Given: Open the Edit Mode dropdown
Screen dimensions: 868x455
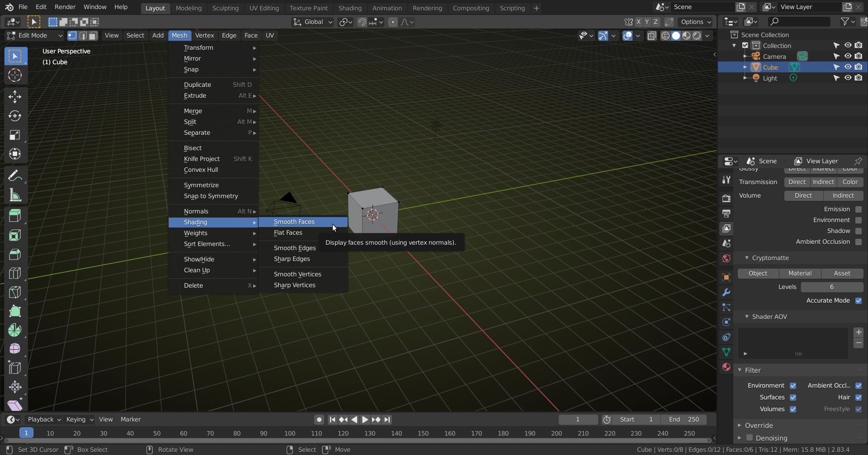Looking at the screenshot, I should pyautogui.click(x=34, y=36).
